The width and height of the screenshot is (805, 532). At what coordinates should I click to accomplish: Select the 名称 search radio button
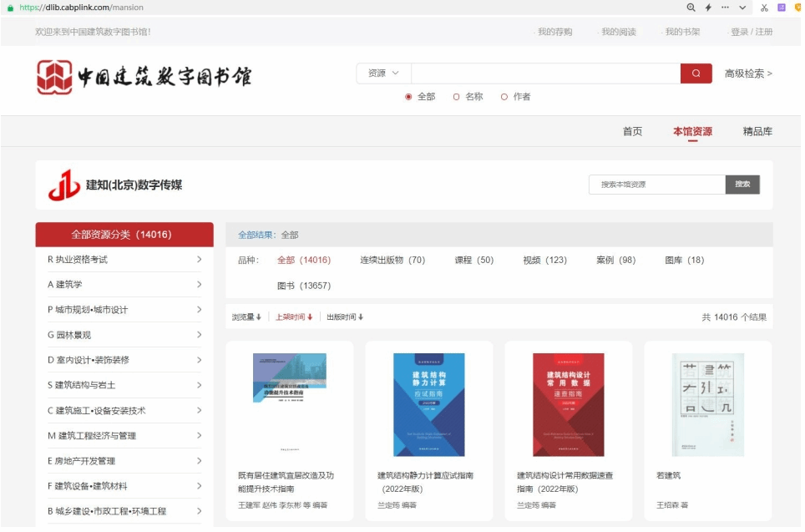456,97
